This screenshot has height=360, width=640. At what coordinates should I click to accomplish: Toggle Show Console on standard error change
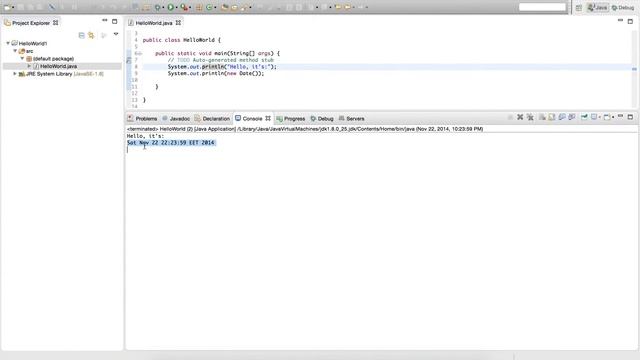click(x=572, y=117)
